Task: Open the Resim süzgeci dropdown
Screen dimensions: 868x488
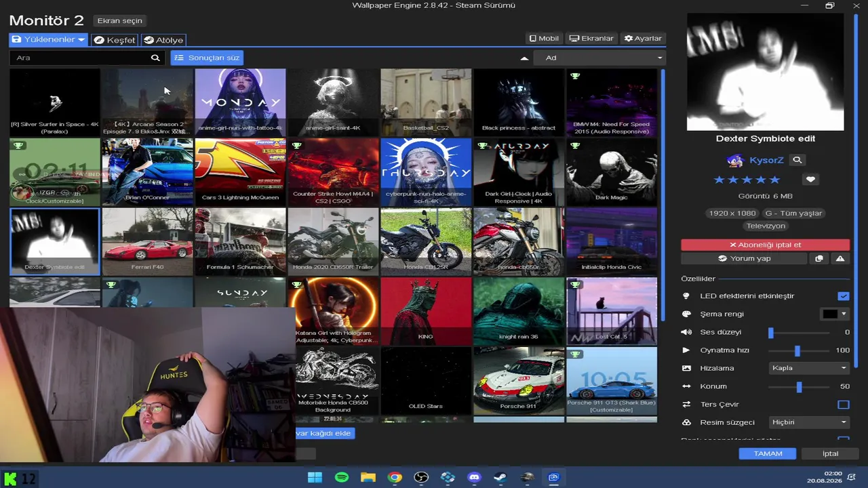Action: tap(809, 422)
